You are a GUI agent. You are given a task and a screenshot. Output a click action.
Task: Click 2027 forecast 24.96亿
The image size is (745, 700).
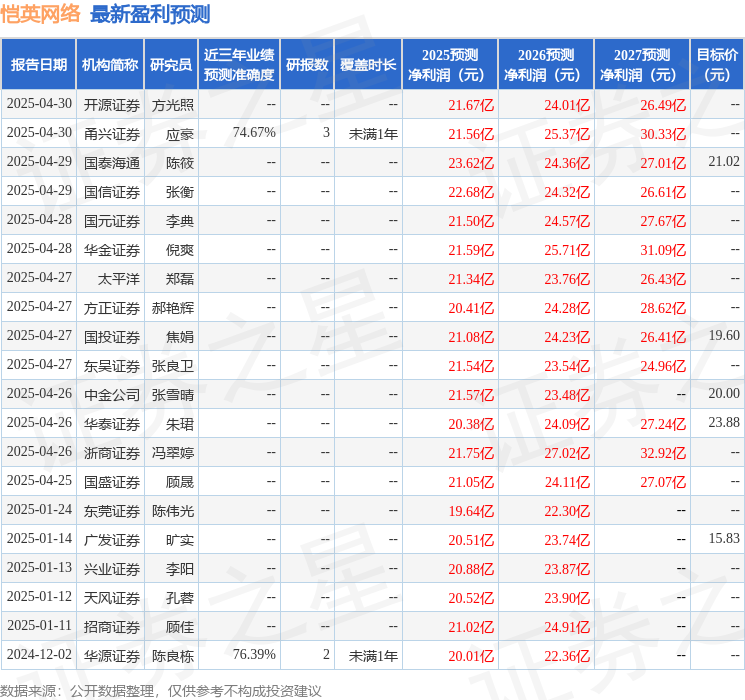pyautogui.click(x=663, y=366)
